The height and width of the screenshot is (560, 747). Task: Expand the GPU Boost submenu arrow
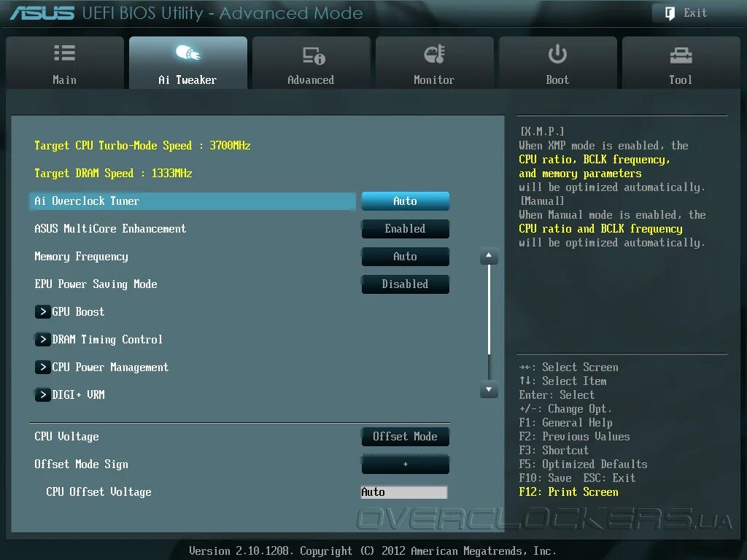pos(43,312)
